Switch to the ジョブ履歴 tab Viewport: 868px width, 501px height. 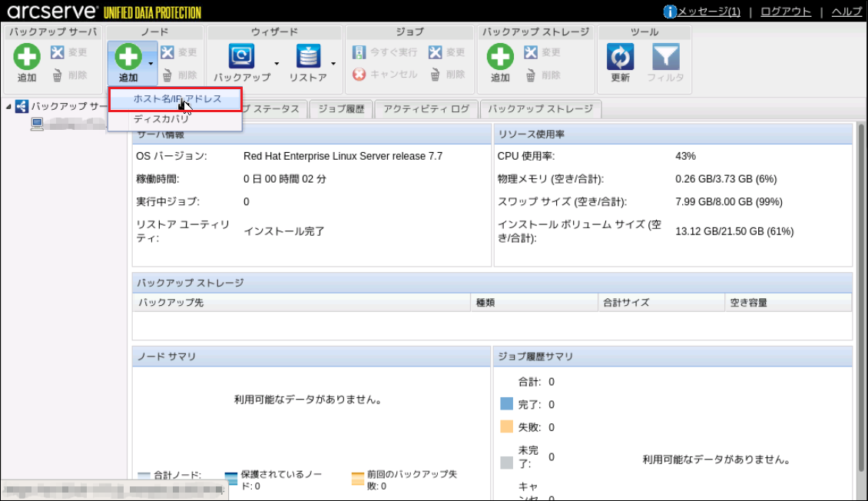point(340,109)
